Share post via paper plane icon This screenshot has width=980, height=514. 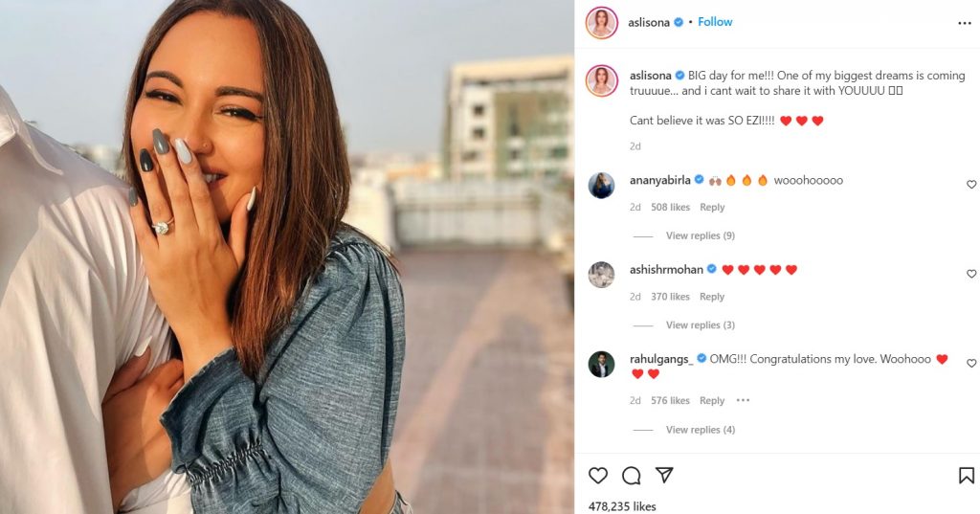click(664, 475)
